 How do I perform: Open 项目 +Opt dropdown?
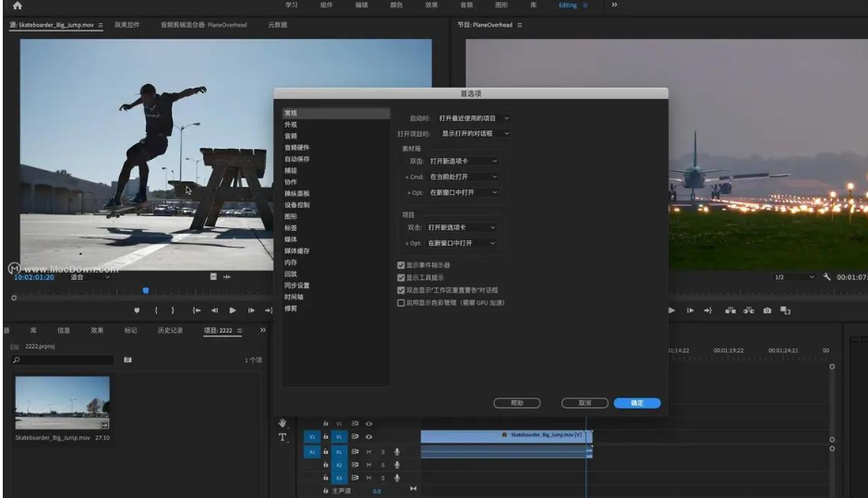(461, 243)
